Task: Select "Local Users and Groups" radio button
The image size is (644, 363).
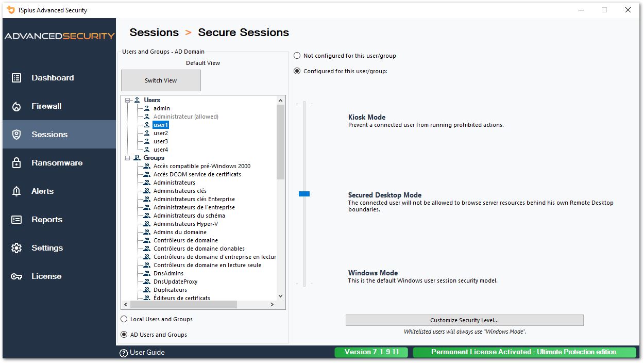Action: [x=124, y=319]
